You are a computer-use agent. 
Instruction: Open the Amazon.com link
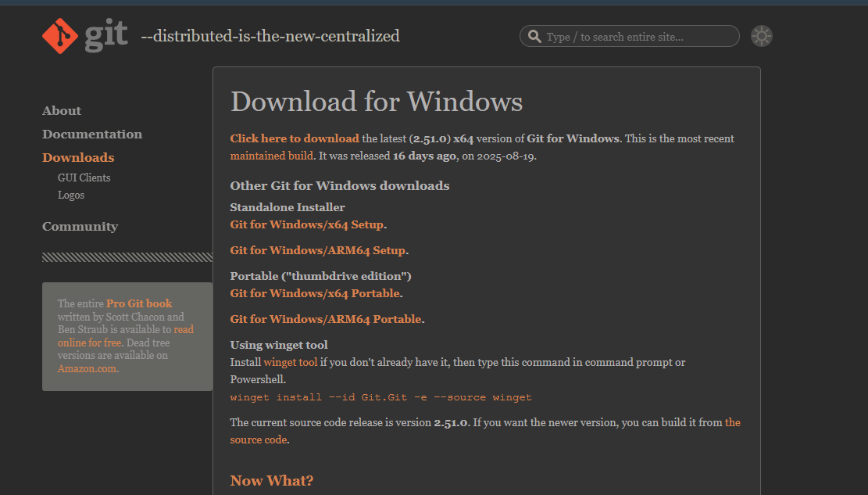click(x=87, y=368)
